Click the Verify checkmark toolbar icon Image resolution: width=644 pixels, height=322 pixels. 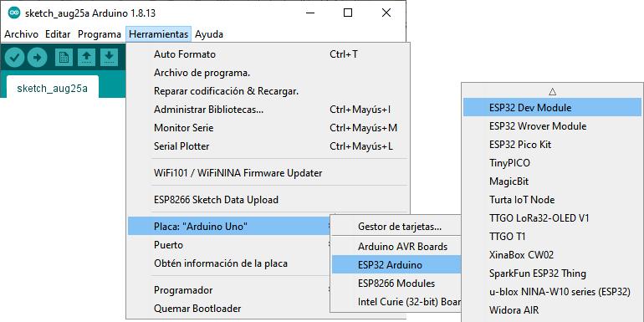(15, 58)
